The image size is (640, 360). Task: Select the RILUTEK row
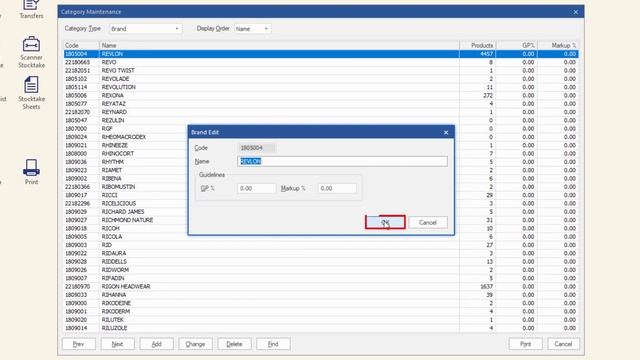pyautogui.click(x=321, y=320)
